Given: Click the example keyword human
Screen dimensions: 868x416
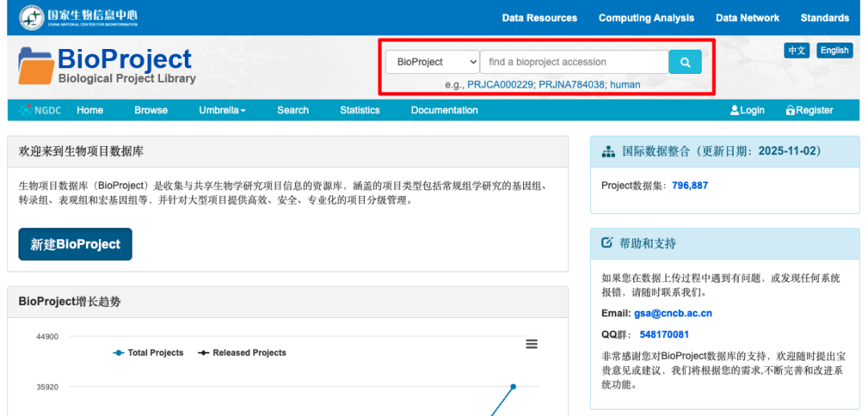Looking at the screenshot, I should click(625, 84).
